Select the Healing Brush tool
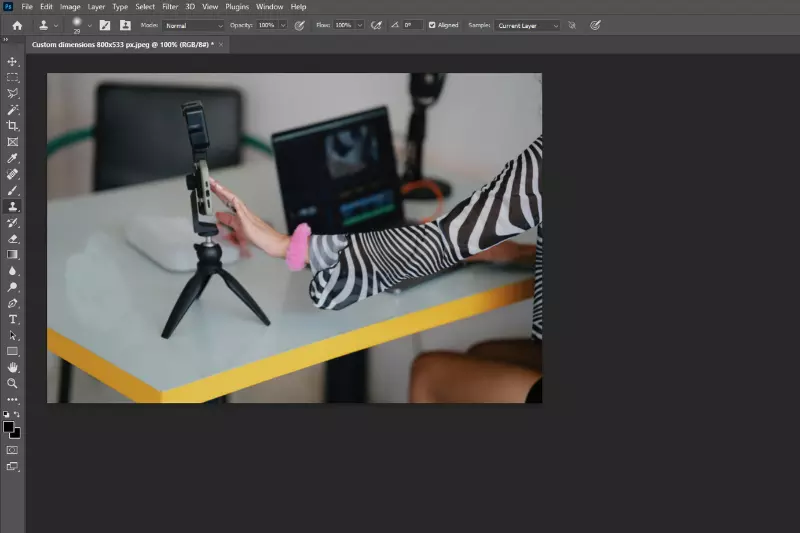 [x=12, y=174]
